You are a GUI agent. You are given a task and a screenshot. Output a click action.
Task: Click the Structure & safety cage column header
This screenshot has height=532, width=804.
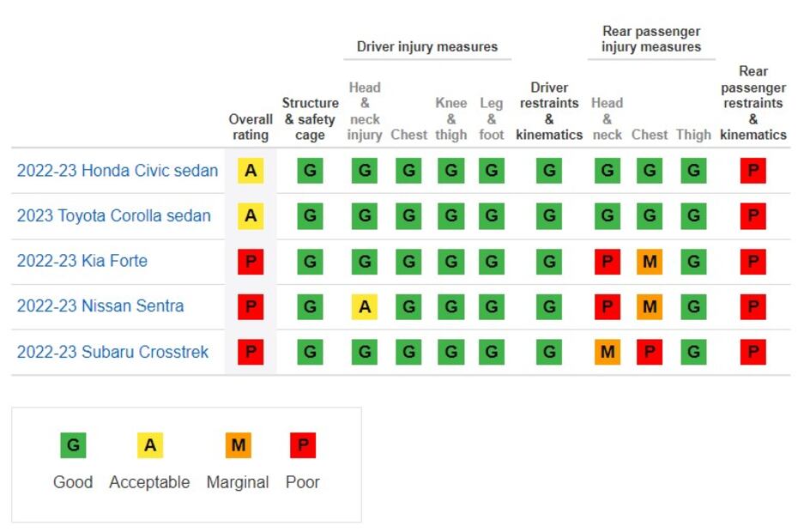[x=310, y=118]
